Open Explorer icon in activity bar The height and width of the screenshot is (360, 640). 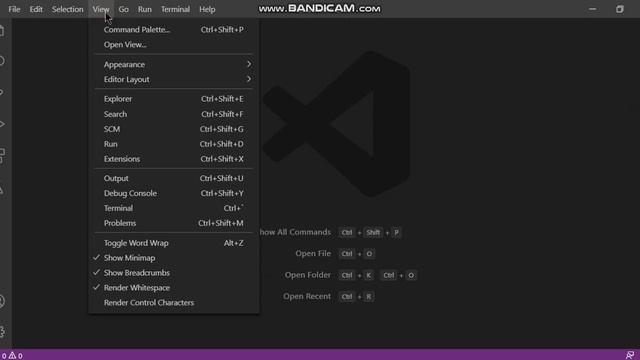click(2, 31)
